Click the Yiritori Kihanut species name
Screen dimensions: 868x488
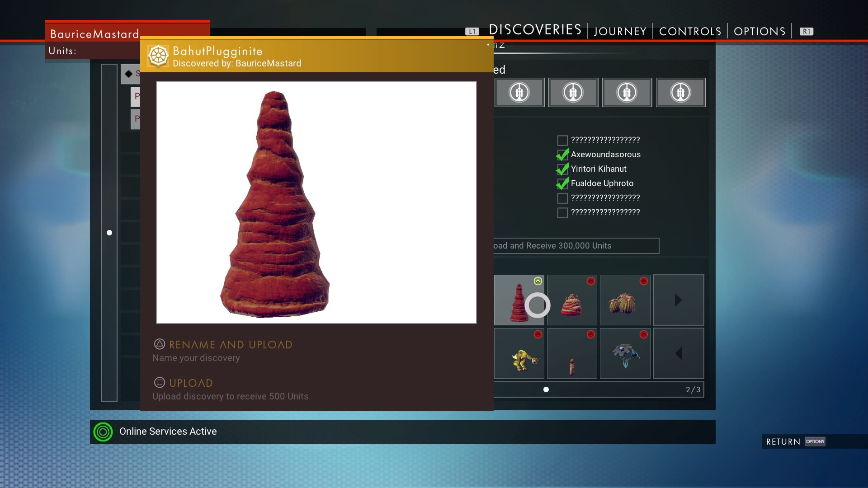[599, 169]
